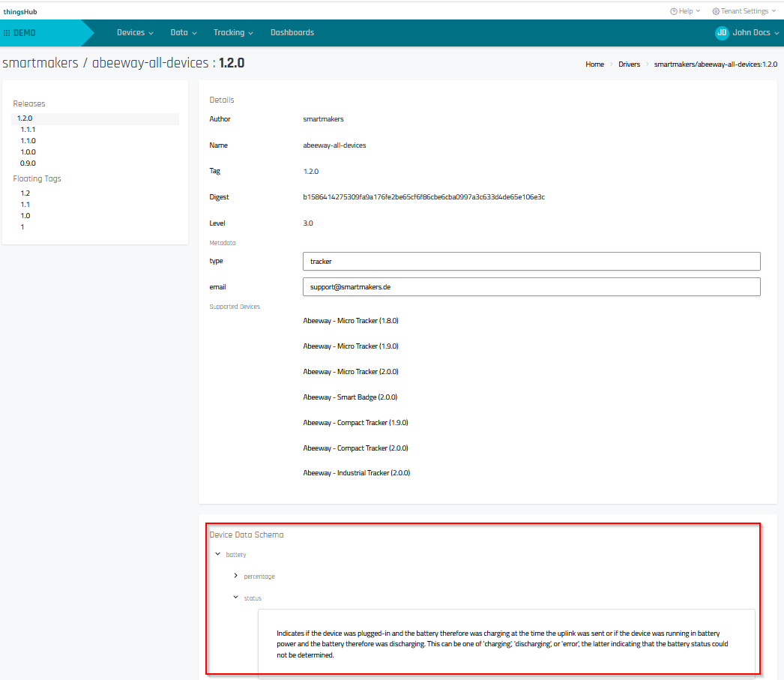Expand the percentage schema node
The width and height of the screenshot is (784, 680).
[235, 576]
